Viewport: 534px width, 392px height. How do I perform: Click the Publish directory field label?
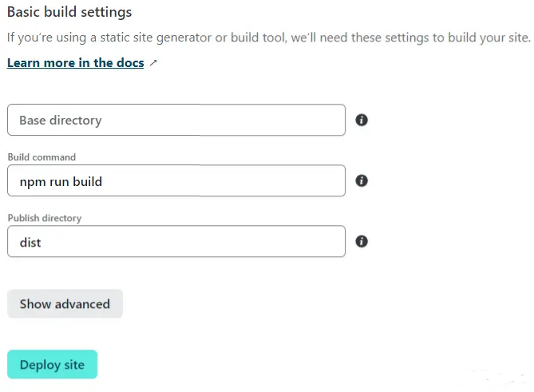pyautogui.click(x=45, y=218)
